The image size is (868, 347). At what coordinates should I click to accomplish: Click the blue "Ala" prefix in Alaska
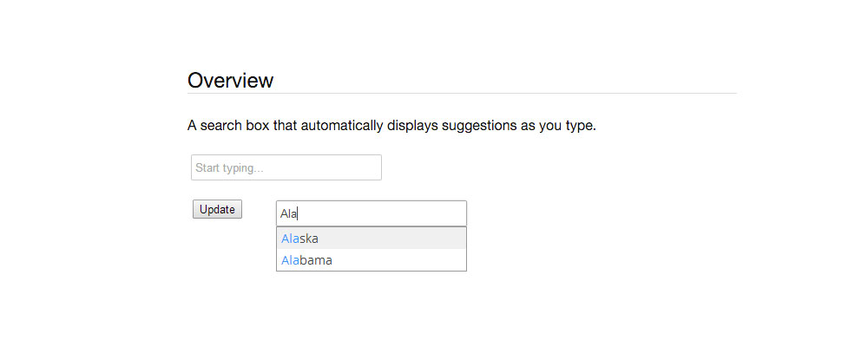289,239
